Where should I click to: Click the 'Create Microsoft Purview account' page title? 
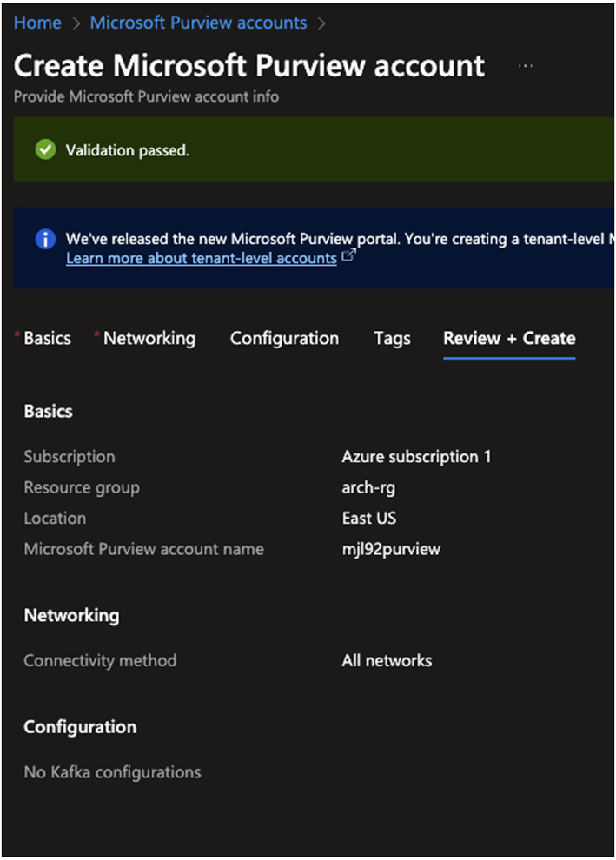tap(249, 66)
